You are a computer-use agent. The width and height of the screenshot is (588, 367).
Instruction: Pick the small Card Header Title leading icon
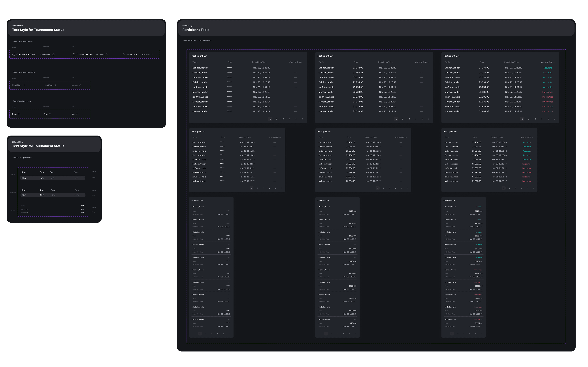pyautogui.click(x=124, y=54)
